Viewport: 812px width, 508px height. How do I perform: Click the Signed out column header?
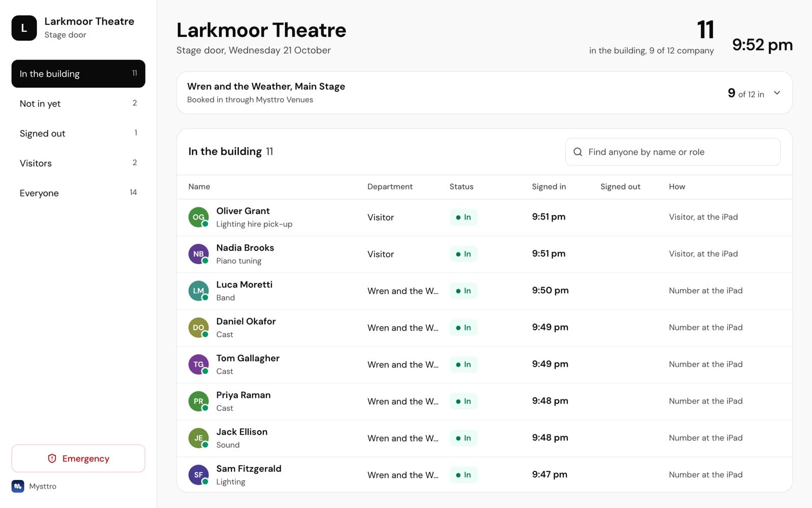point(620,186)
